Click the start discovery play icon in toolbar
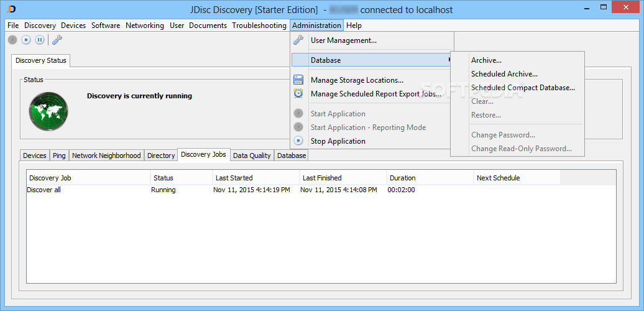Screen dimensions: 644x311 click(12, 40)
